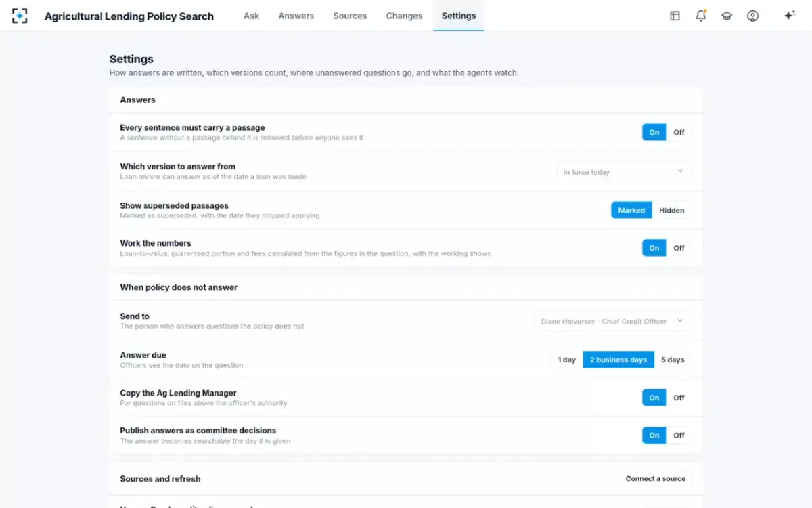Turn On Work the numbers
Screen dimensions: 812x508
pos(654,248)
